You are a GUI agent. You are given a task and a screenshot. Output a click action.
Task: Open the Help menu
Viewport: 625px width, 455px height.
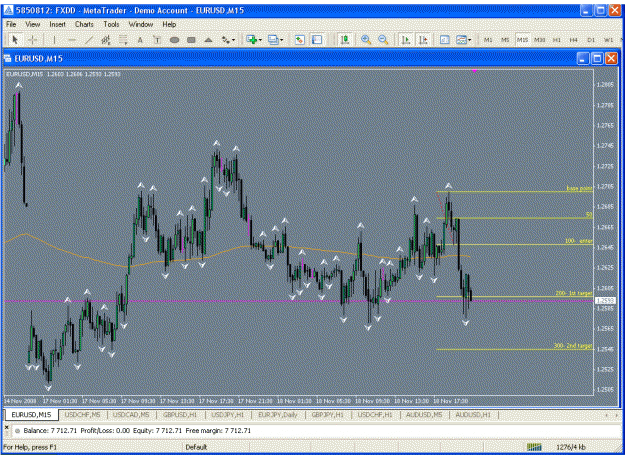pyautogui.click(x=169, y=24)
